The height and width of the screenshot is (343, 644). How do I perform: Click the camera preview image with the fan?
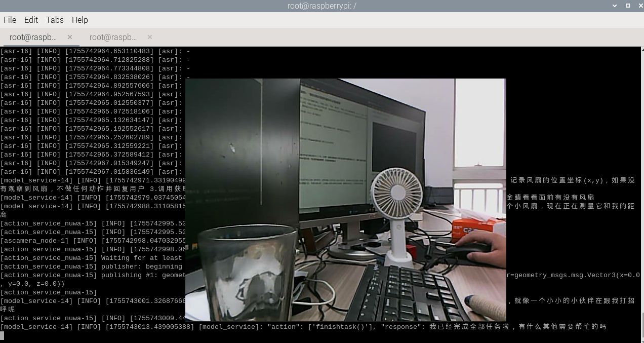click(x=346, y=200)
